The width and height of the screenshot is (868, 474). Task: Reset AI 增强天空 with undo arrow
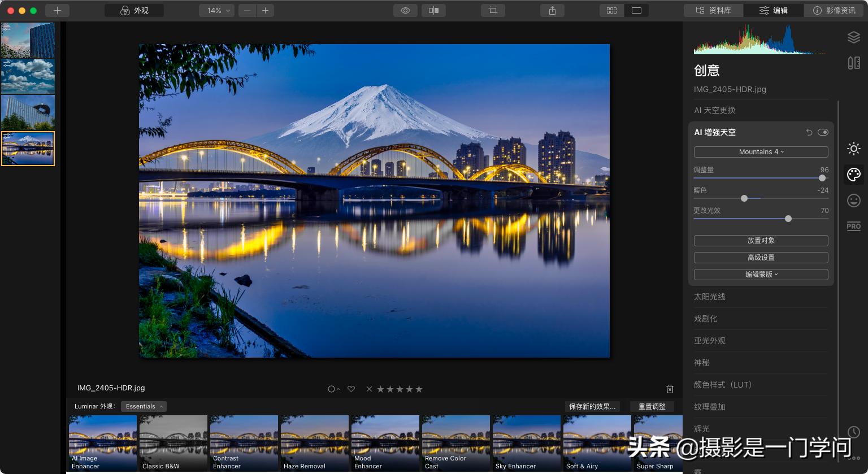(809, 132)
